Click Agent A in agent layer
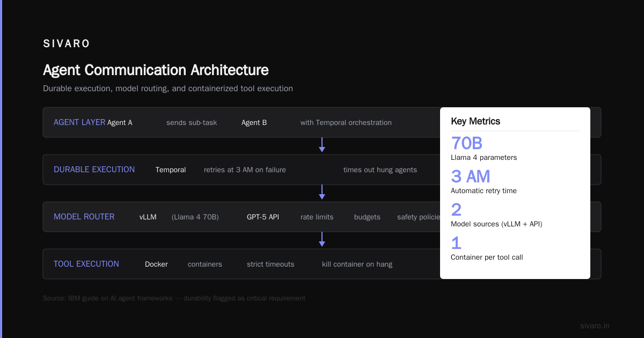 coord(120,122)
